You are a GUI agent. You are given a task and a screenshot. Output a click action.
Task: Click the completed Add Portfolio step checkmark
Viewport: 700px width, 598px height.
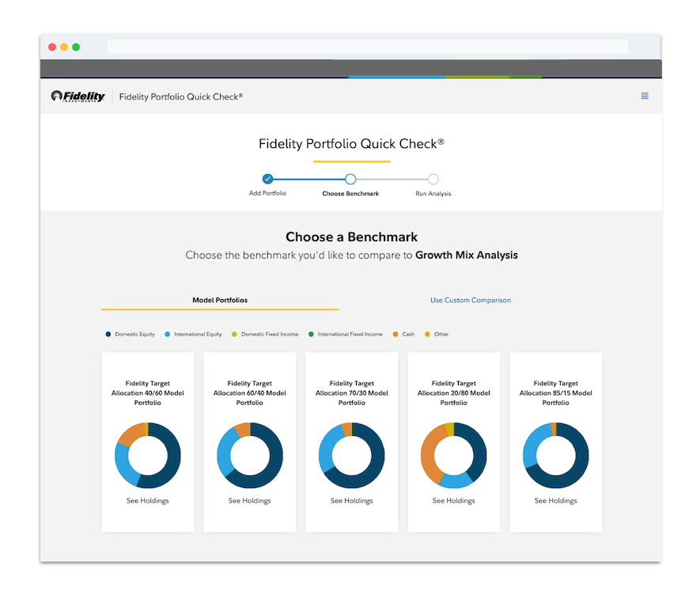coord(267,179)
